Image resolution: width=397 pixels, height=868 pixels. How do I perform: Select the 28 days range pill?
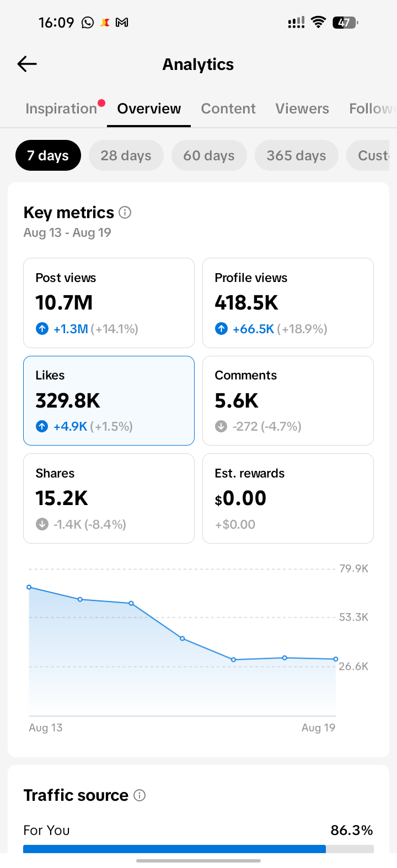tap(126, 155)
